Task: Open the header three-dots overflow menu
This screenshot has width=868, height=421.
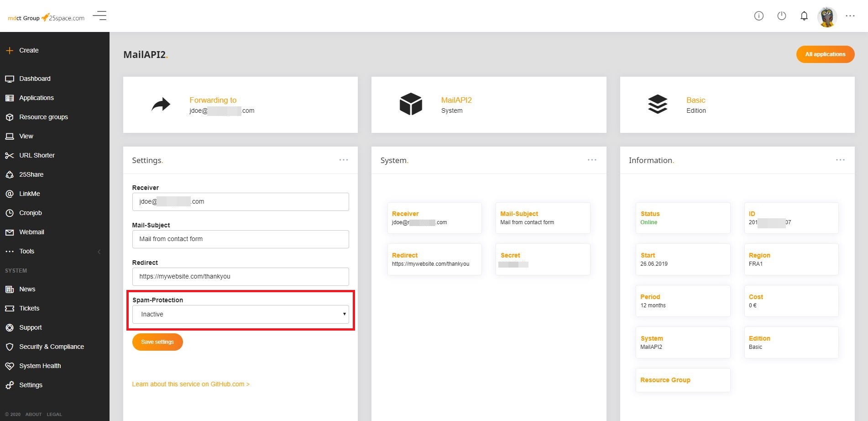Action: [850, 16]
